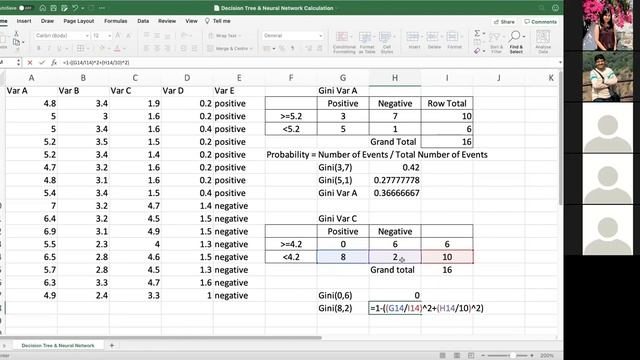Select the Decision Tree & Neural Network sheet tab
Image resolution: width=640 pixels, height=360 pixels.
click(58, 345)
